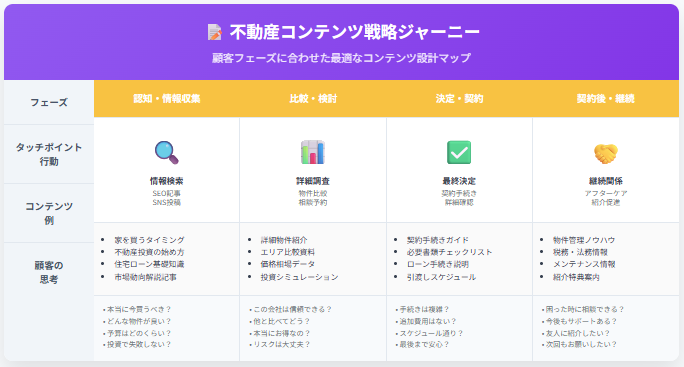Select the 認知・情報収集 phase header
Screen dimensions: 684x367
click(167, 99)
